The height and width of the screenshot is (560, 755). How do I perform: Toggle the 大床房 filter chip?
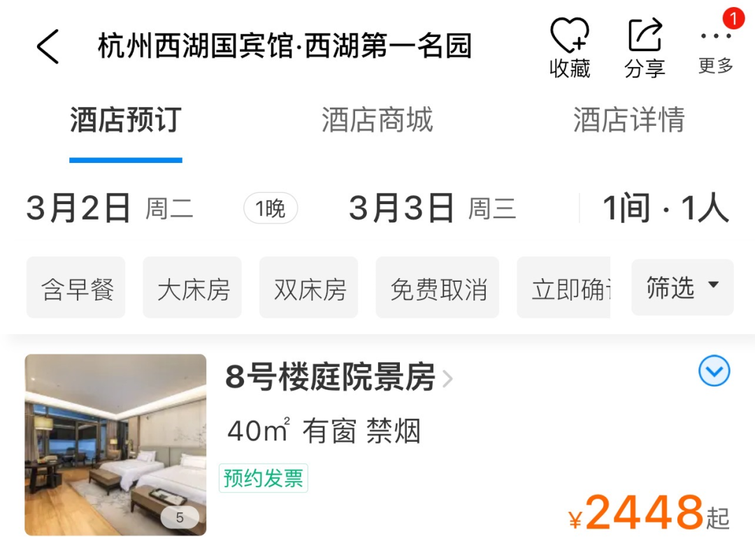(x=193, y=288)
